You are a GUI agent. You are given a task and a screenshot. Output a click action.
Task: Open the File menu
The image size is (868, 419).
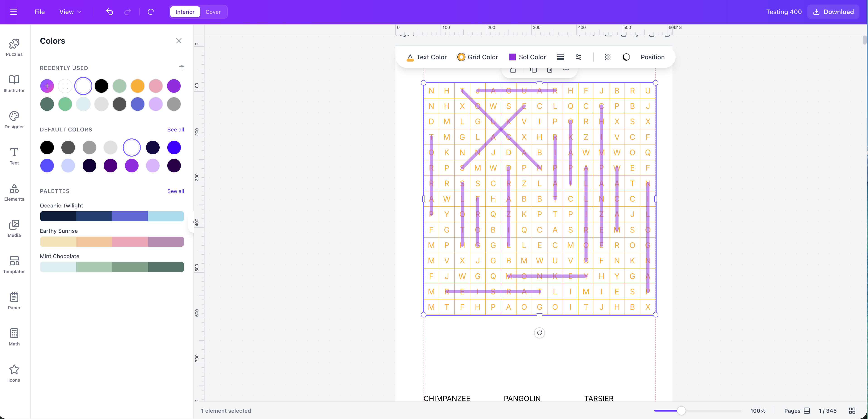[x=39, y=12]
